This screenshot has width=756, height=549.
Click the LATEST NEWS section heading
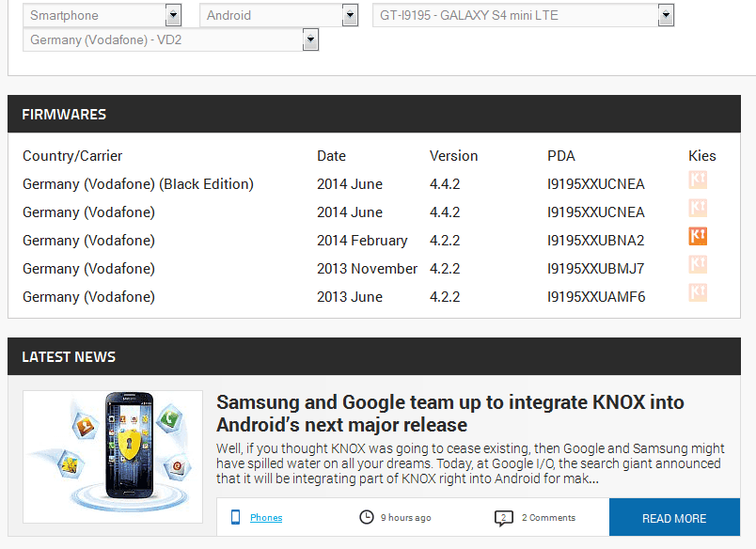69,356
